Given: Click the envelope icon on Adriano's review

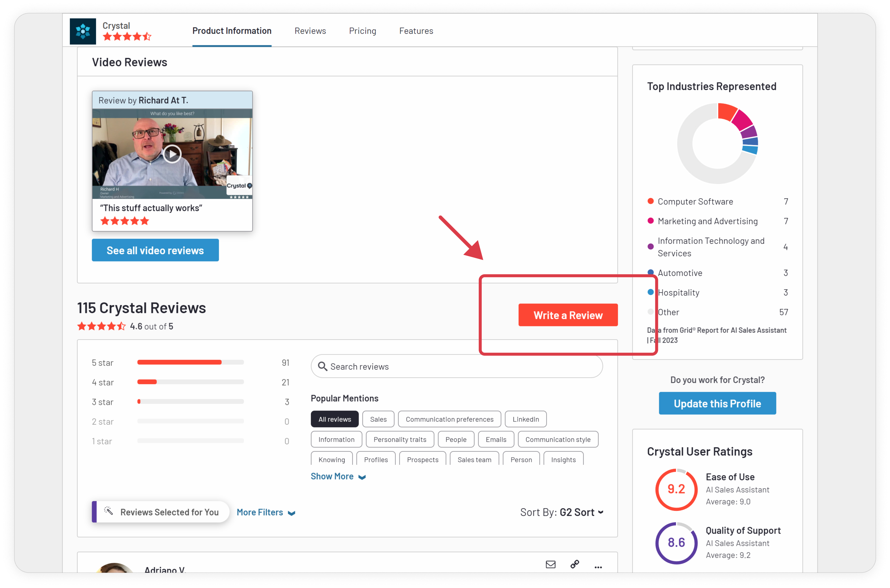Looking at the screenshot, I should click(550, 565).
